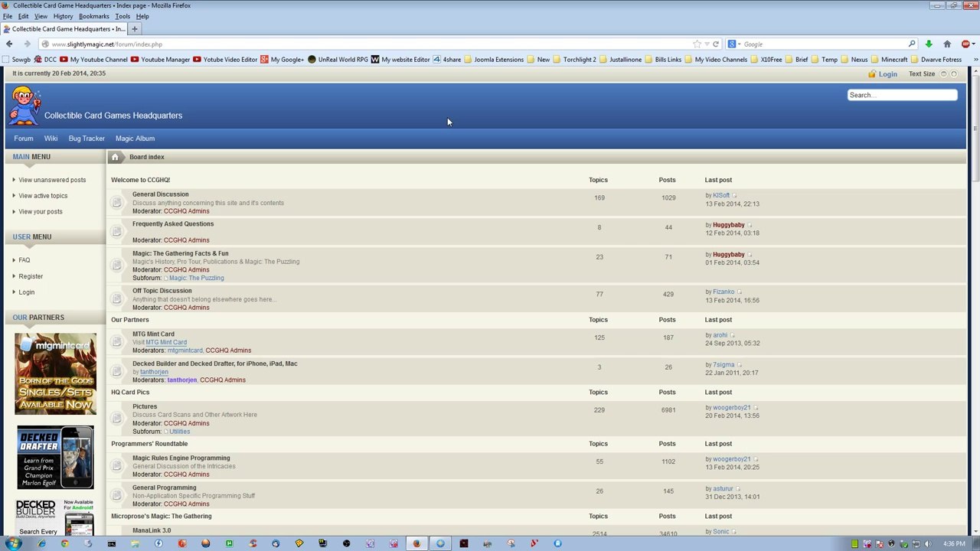Viewport: 980px width, 551px height.
Task: Click Huggybaby in the Frequently Asked Questions row
Action: tap(728, 225)
